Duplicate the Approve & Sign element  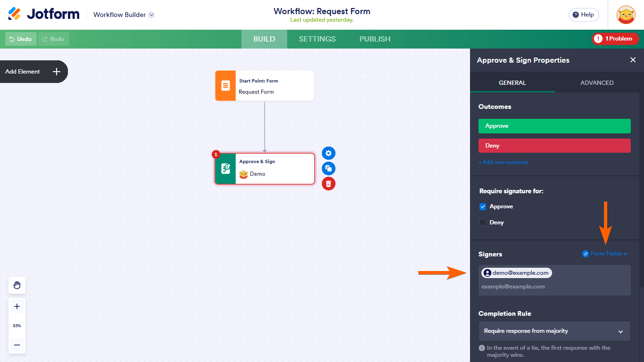tap(329, 168)
